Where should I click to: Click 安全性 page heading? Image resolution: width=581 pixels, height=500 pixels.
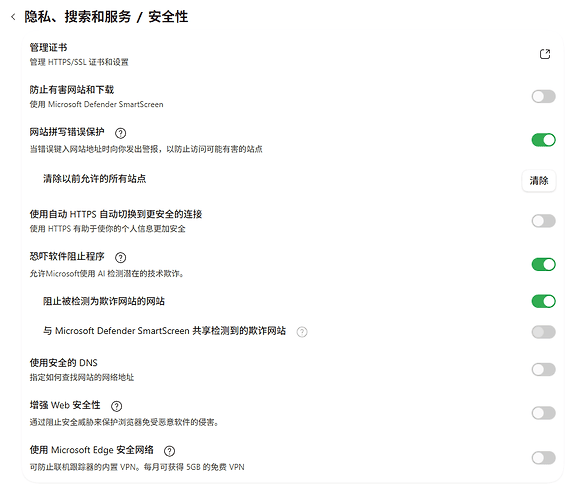pyautogui.click(x=168, y=17)
